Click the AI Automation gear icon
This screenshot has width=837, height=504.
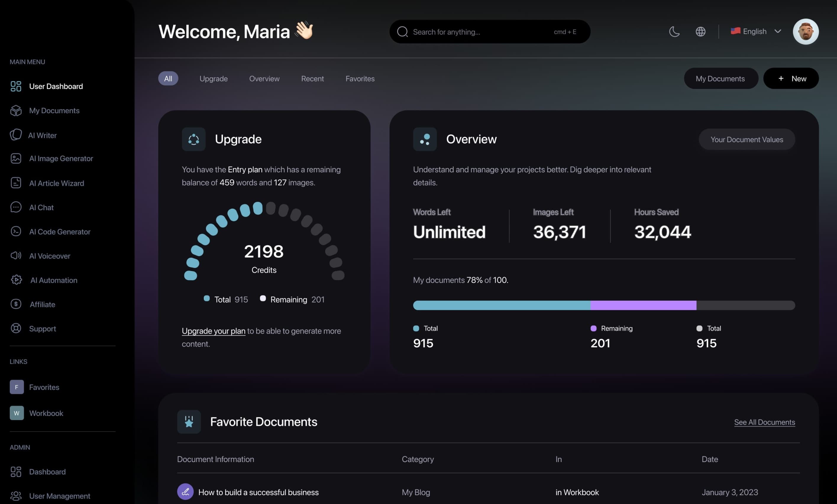tap(16, 280)
